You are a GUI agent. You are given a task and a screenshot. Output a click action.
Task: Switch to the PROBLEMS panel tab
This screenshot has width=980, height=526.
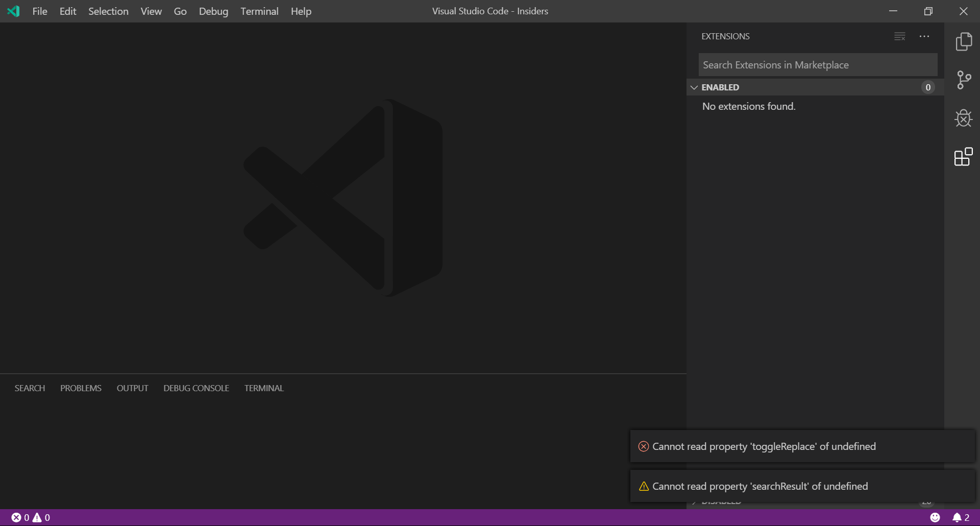pos(80,388)
